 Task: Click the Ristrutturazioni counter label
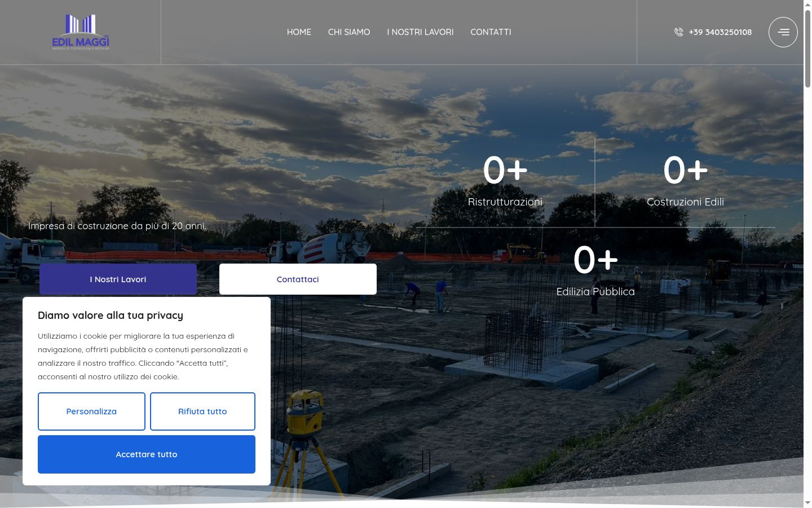pyautogui.click(x=505, y=202)
